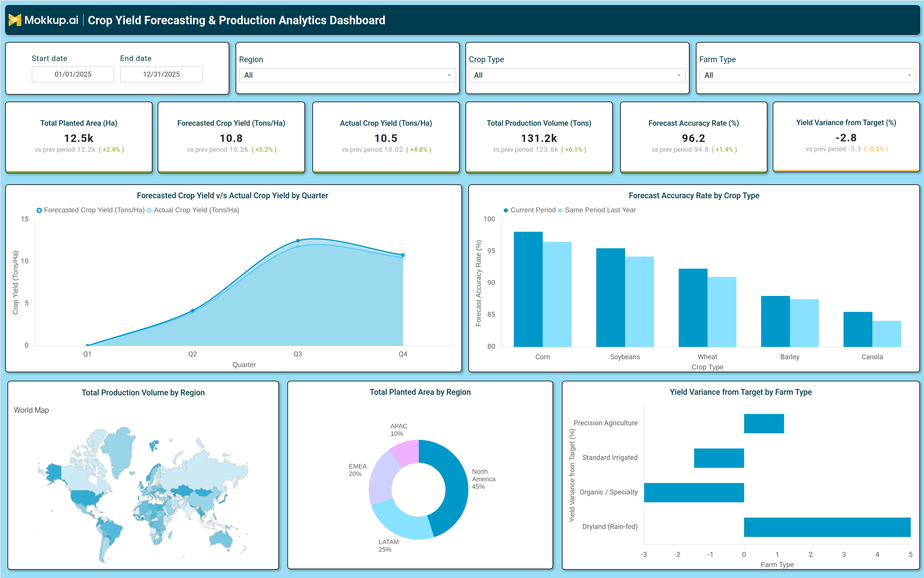Image resolution: width=924 pixels, height=578 pixels.
Task: Click the Barley axis label
Action: pos(790,357)
